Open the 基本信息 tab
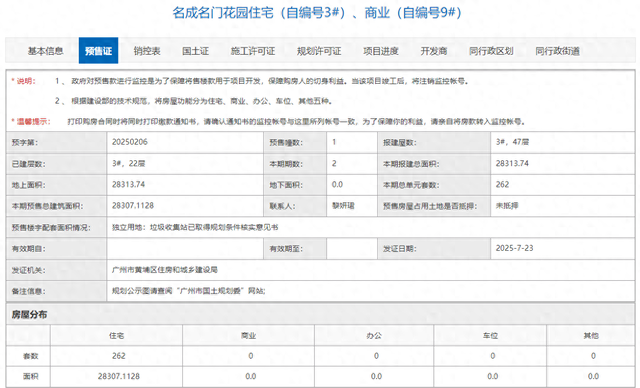 45,51
